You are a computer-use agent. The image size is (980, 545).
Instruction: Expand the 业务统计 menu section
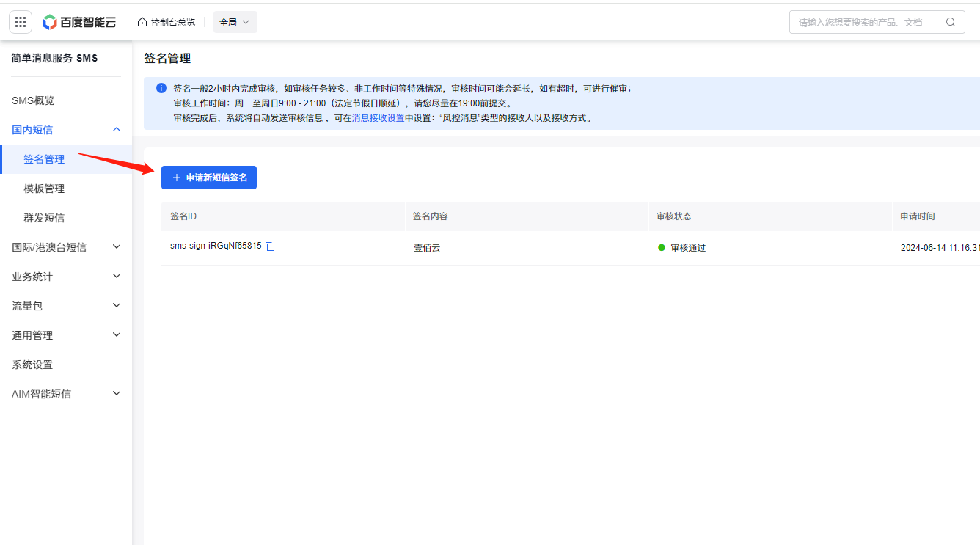point(116,277)
